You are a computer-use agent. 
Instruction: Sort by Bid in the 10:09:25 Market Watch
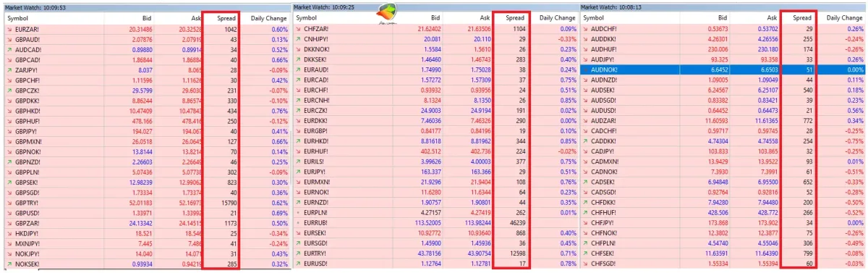tap(435, 17)
